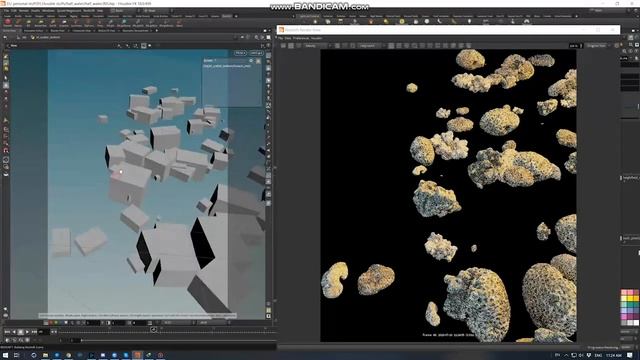Click the 100 % zoom field in the Render View
Viewport: 640px width, 360px height.
[x=575, y=46]
